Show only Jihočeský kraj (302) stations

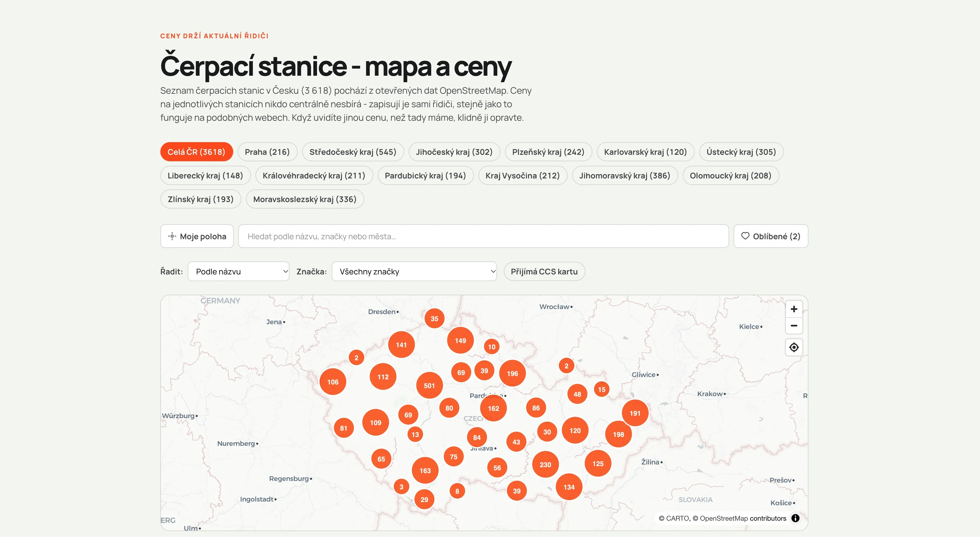(454, 152)
